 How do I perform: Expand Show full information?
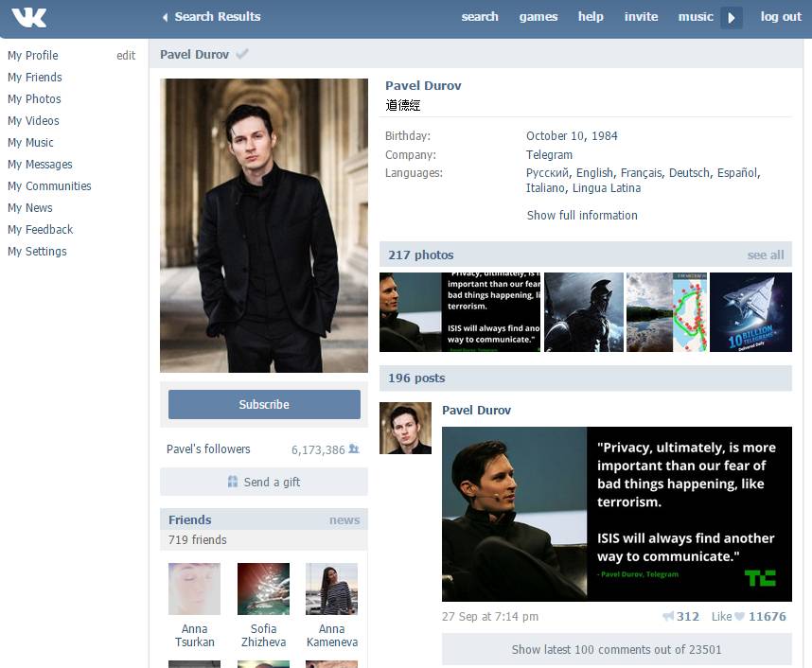click(x=582, y=216)
